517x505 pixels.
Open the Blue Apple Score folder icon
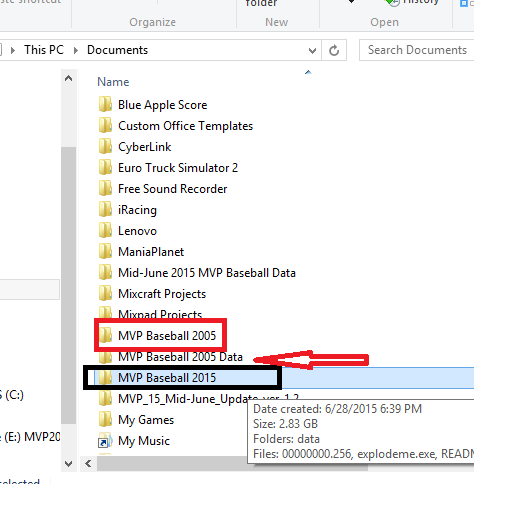[x=106, y=105]
